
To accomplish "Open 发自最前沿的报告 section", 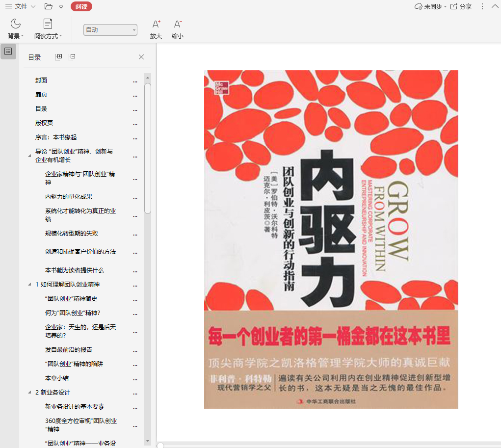I will (x=69, y=349).
